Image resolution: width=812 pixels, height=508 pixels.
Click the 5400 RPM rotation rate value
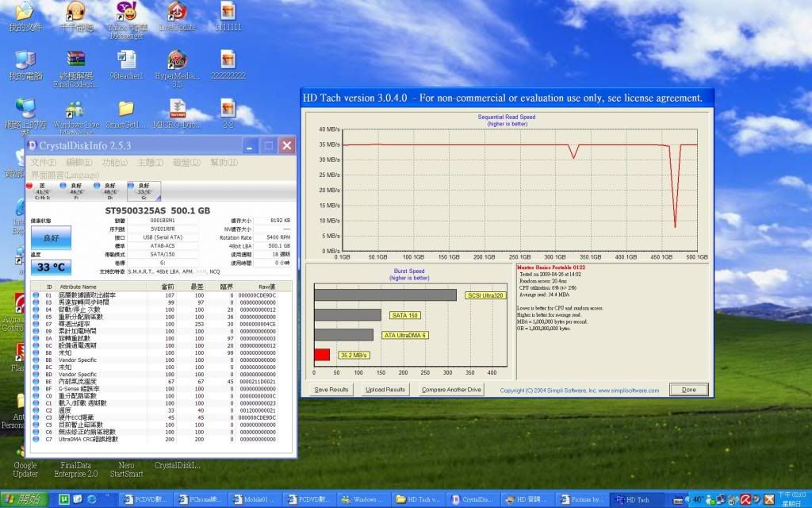(x=273, y=237)
